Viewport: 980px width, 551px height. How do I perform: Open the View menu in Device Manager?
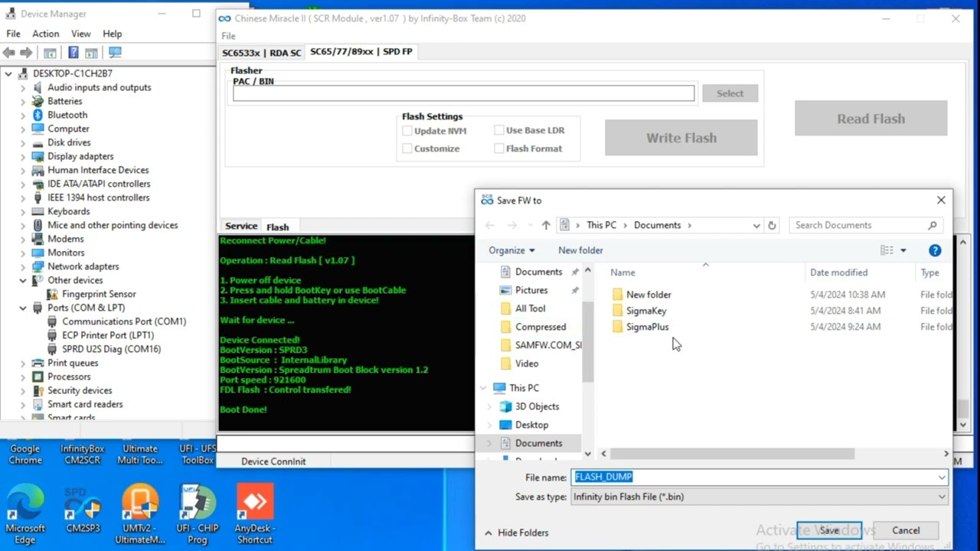(80, 34)
